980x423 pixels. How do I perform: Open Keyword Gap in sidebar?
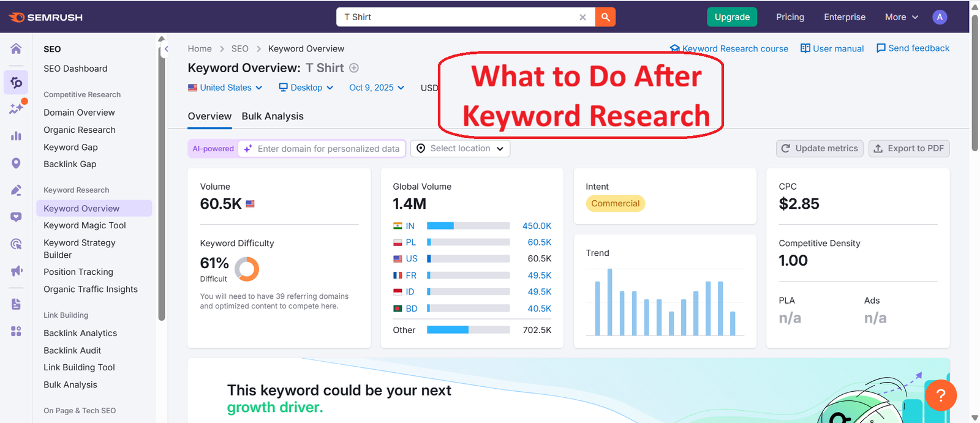70,147
